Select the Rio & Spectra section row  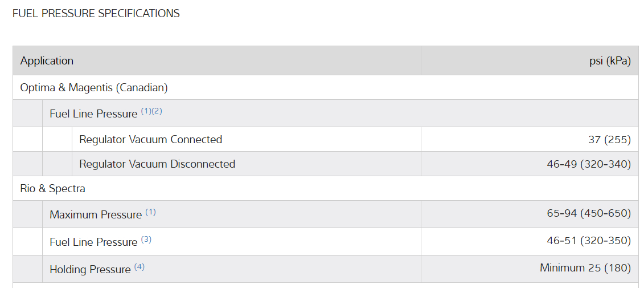(x=52, y=188)
